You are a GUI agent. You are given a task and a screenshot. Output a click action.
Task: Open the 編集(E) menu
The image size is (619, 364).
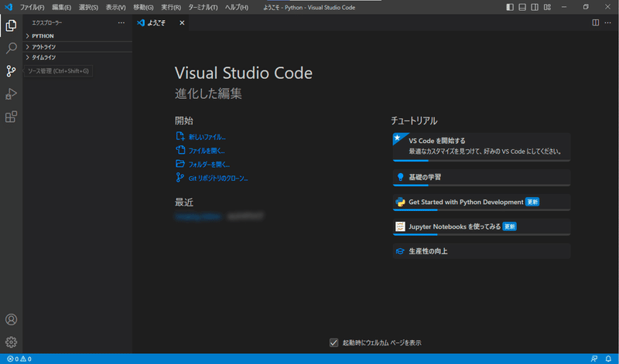click(62, 7)
